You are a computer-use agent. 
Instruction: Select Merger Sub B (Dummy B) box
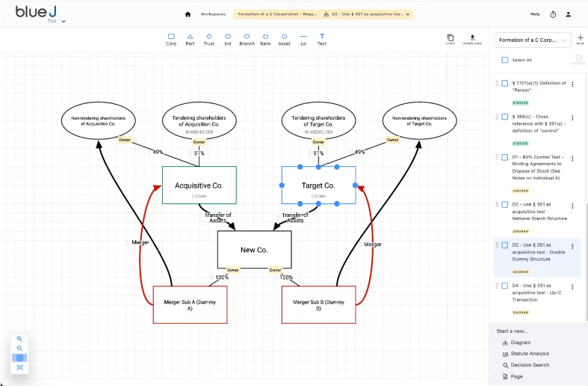[x=318, y=304]
